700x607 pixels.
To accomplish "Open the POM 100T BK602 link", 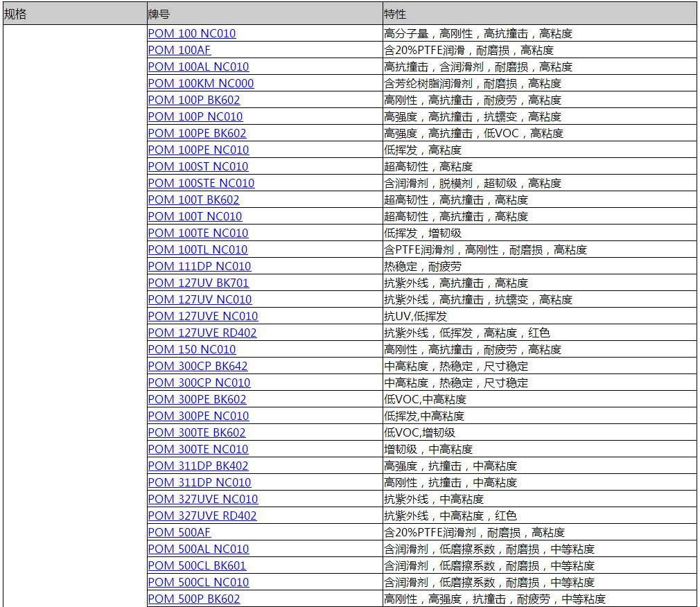I will [193, 200].
